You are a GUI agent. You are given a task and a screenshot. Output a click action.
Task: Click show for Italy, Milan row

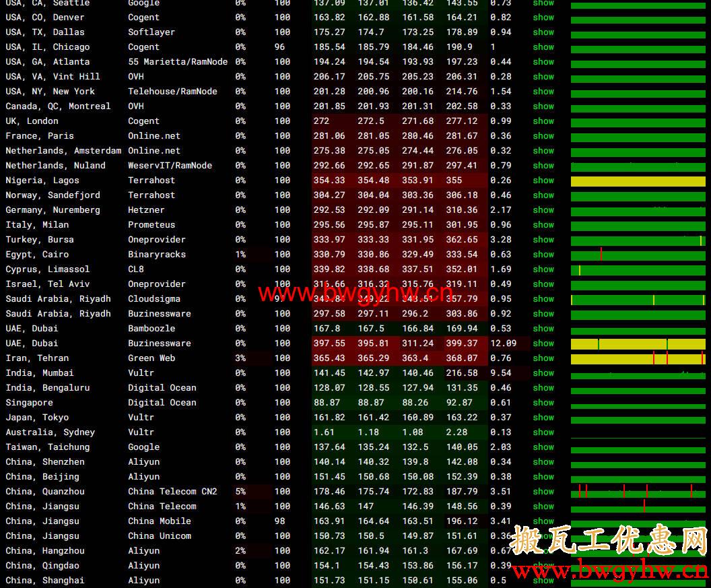[543, 224]
